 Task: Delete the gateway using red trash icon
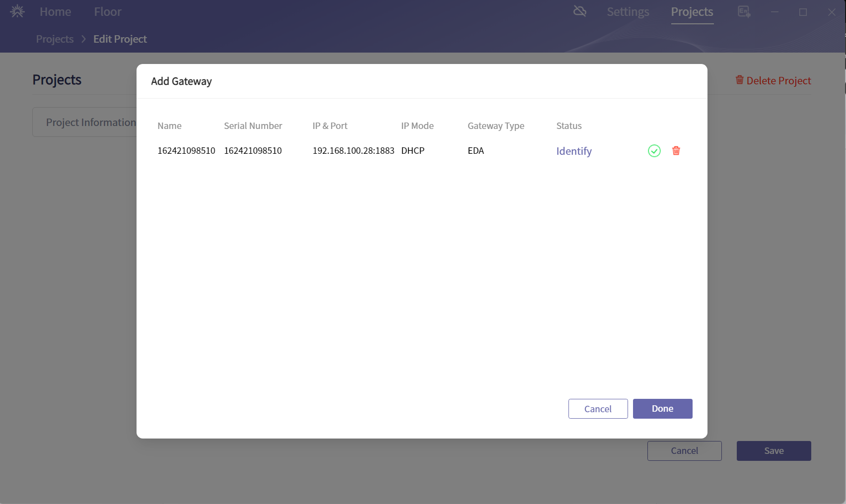tap(676, 151)
